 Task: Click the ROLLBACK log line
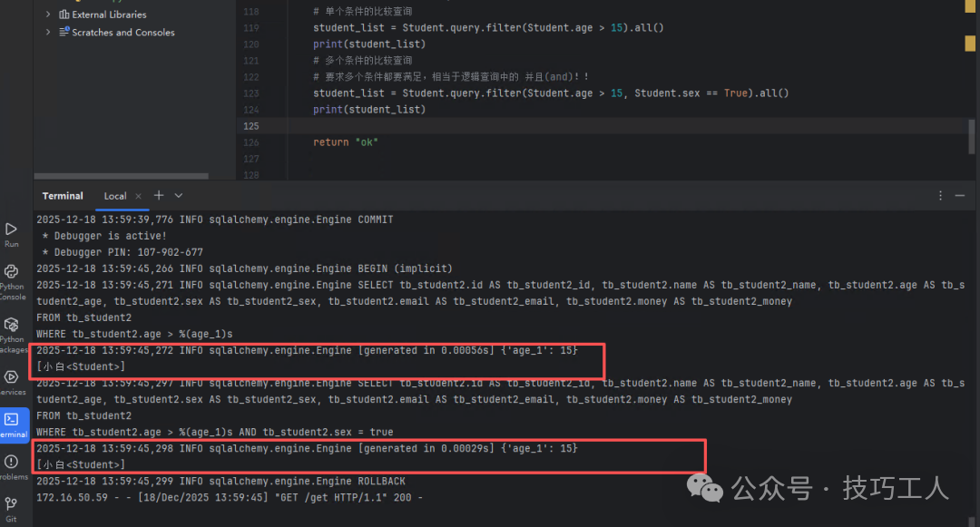[x=220, y=482]
